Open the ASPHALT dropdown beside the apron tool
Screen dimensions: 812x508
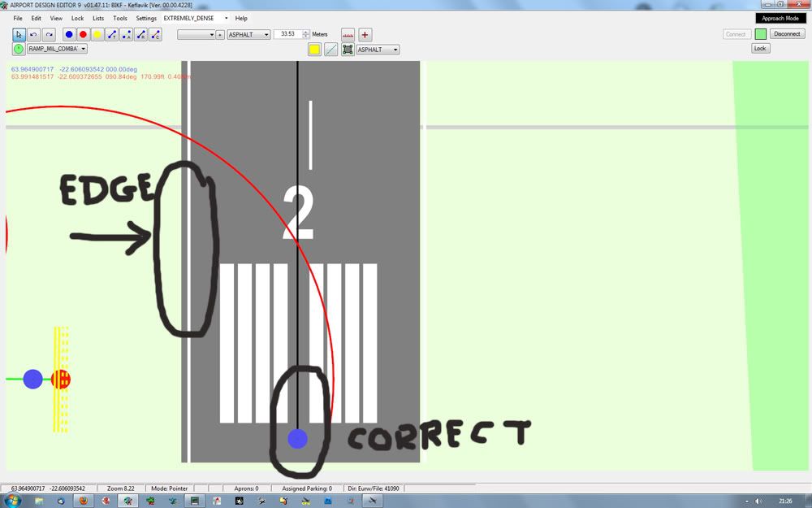coord(378,50)
